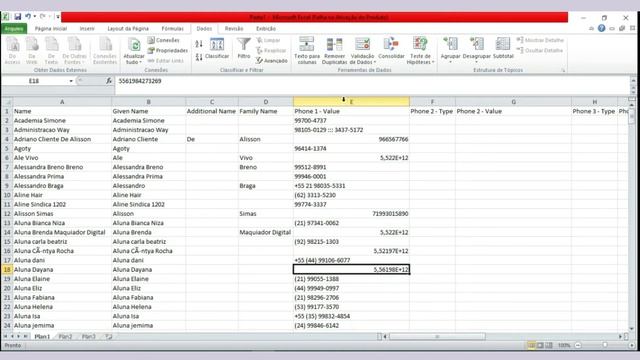Viewport: 640px width, 360px height.
Task: Click Conexões Existentes icon
Action: pos(105,50)
